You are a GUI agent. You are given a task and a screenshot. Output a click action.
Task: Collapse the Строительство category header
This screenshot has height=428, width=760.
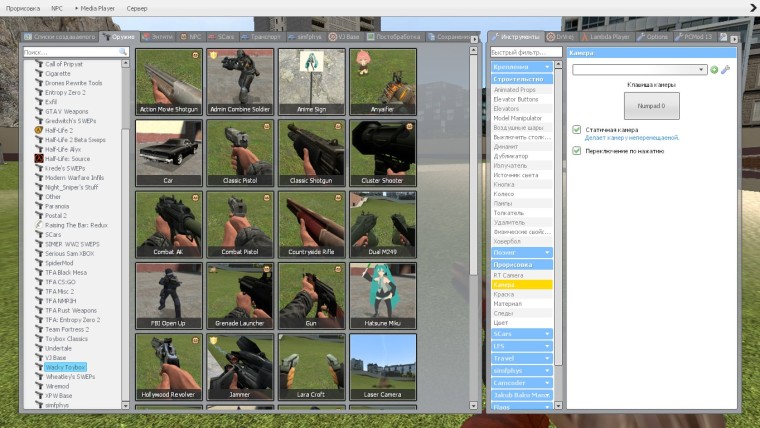coord(522,79)
